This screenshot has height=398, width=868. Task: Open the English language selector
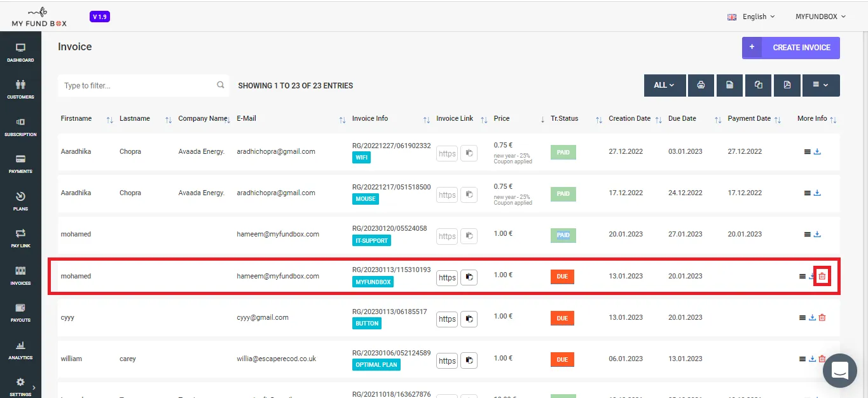752,17
